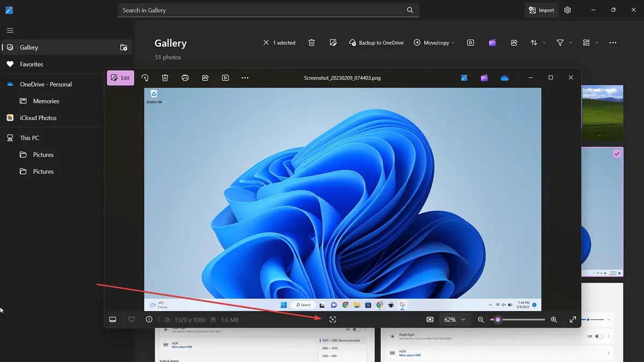Uncheck the selected gallery thumbnail checkbox
Screen dimensions: 644x362
point(617,154)
